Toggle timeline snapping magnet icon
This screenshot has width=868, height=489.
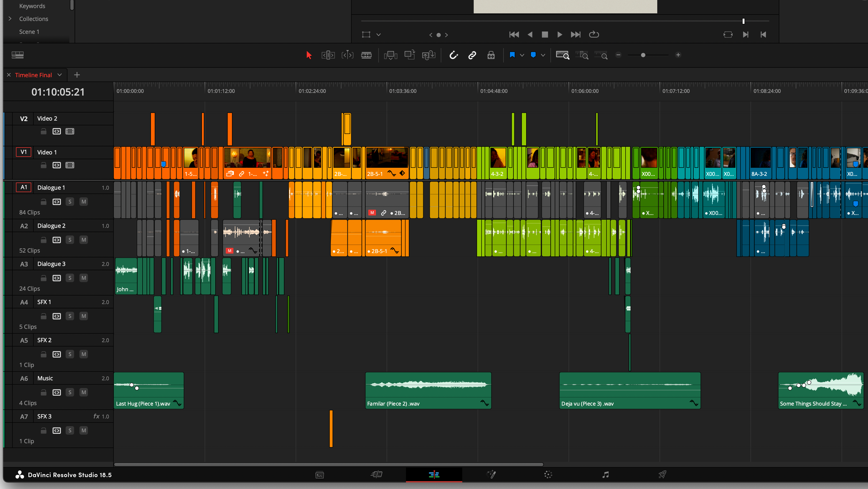pyautogui.click(x=453, y=55)
